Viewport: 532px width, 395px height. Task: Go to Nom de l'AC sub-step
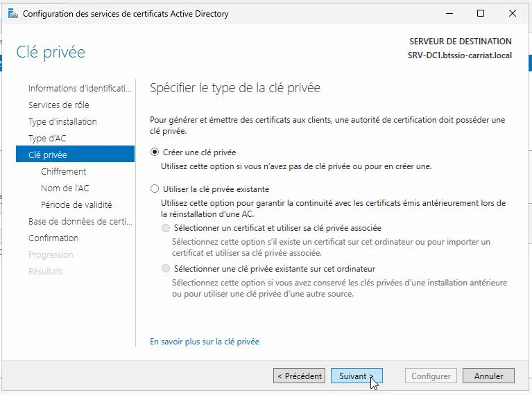[x=65, y=188]
